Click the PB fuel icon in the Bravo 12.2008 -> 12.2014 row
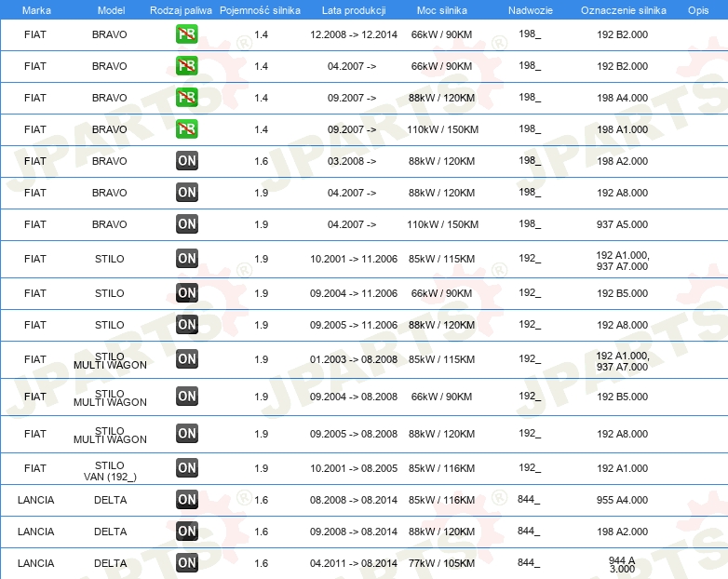The width and height of the screenshot is (728, 579). coord(186,34)
